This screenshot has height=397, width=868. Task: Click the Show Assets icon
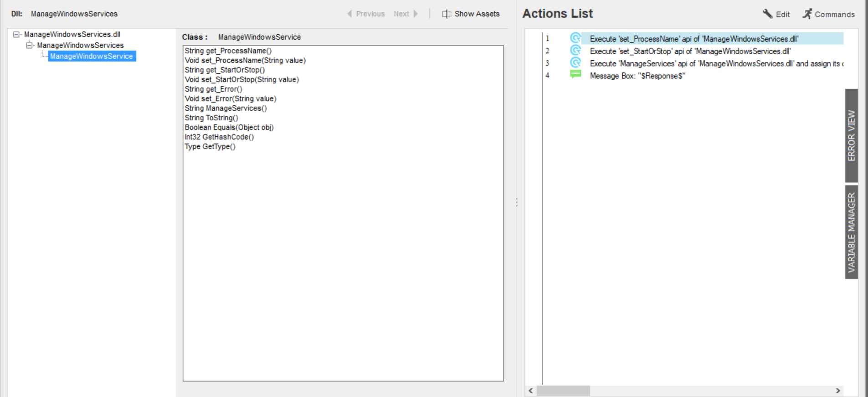point(447,14)
